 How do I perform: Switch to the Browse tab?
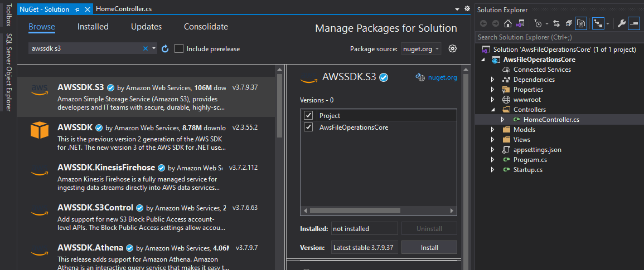tap(42, 27)
